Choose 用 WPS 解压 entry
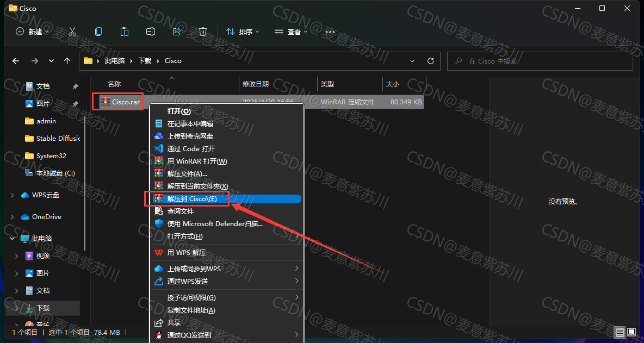The width and height of the screenshot is (644, 343). pos(227,253)
